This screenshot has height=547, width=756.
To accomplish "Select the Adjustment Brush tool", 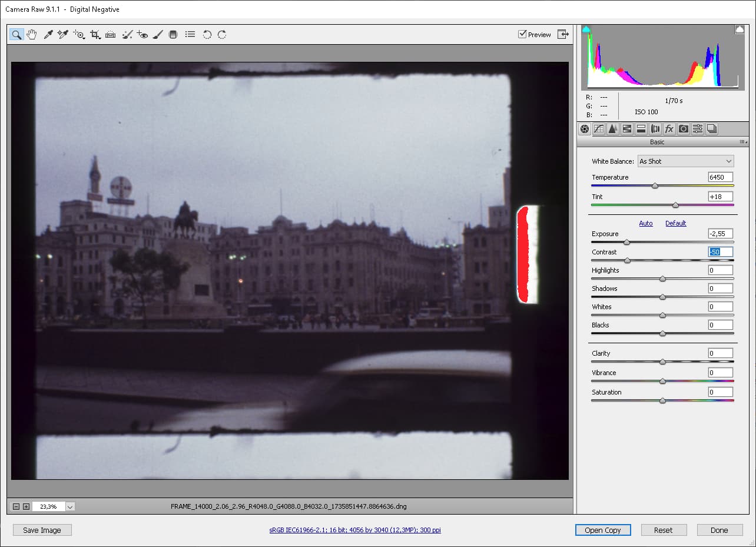I will [x=157, y=35].
